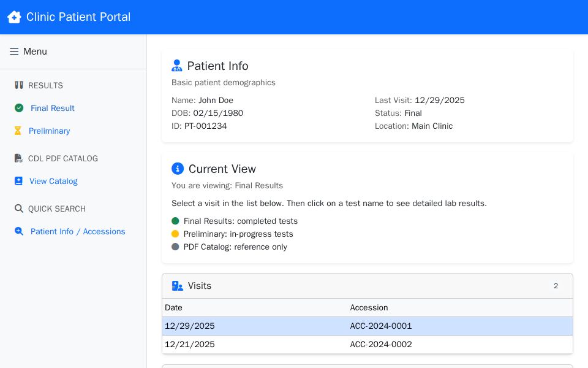Click the Final Result link
Viewport: 588px width, 368px height.
[53, 108]
